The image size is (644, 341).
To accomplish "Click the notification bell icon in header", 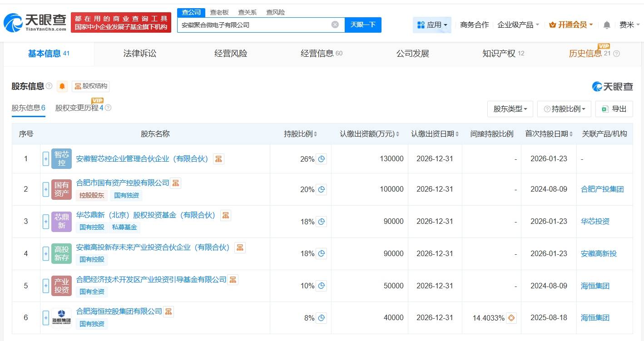I will point(607,25).
